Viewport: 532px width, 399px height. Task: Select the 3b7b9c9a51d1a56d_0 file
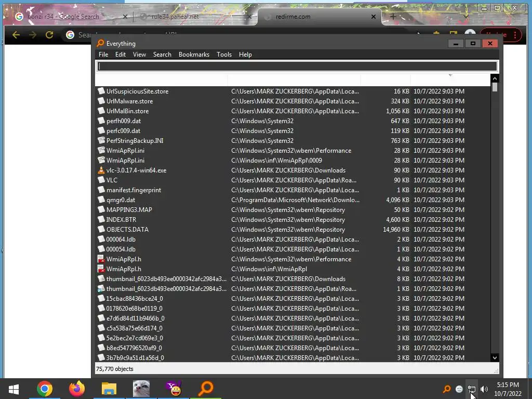pyautogui.click(x=135, y=357)
